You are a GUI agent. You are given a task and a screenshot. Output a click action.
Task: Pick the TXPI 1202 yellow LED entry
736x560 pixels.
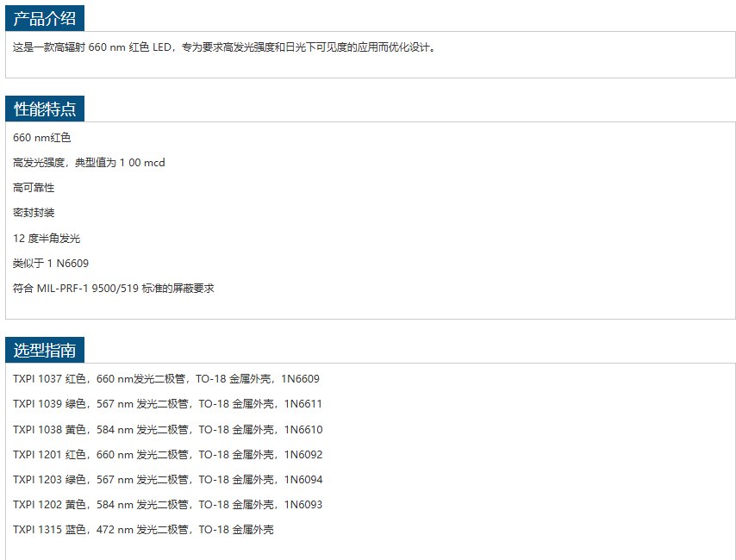(x=167, y=505)
